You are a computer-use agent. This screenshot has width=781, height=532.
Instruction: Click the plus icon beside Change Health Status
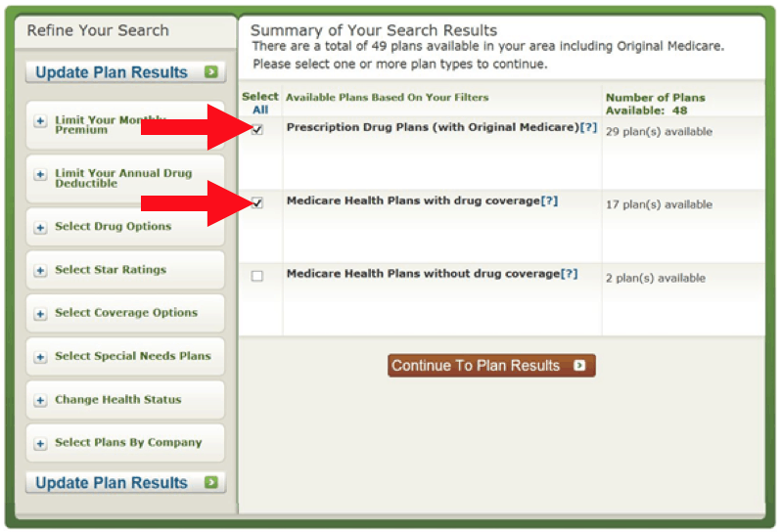click(x=40, y=400)
